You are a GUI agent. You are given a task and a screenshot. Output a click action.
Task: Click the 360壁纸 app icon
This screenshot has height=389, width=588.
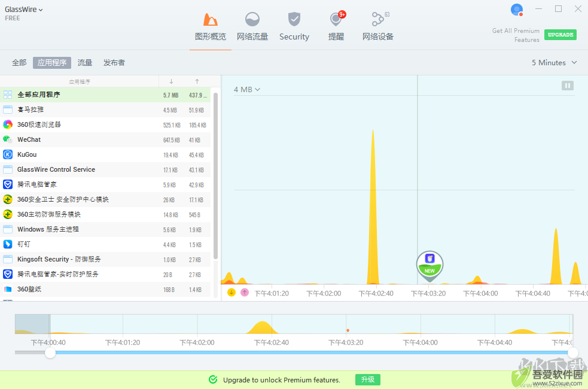click(x=8, y=289)
